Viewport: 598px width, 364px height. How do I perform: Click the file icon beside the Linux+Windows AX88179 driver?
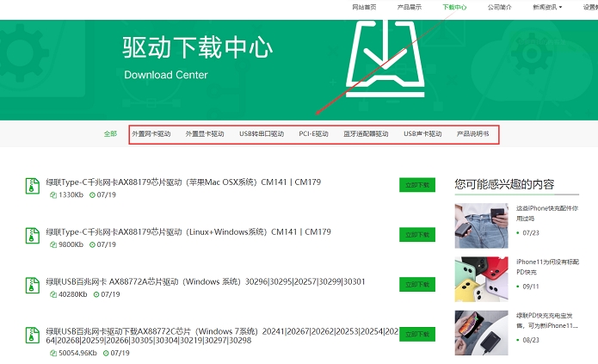click(x=31, y=235)
